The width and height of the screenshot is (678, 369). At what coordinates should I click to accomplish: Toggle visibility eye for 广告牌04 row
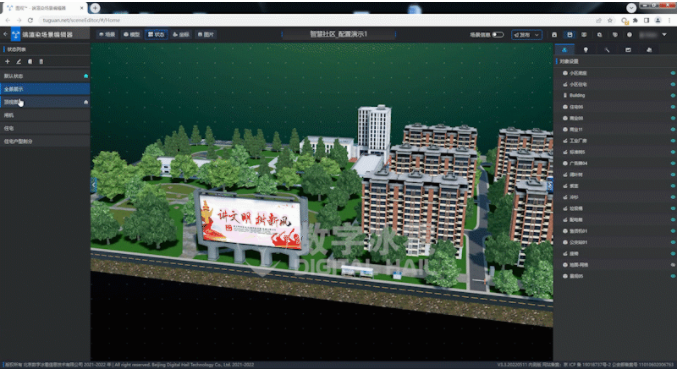(x=673, y=163)
